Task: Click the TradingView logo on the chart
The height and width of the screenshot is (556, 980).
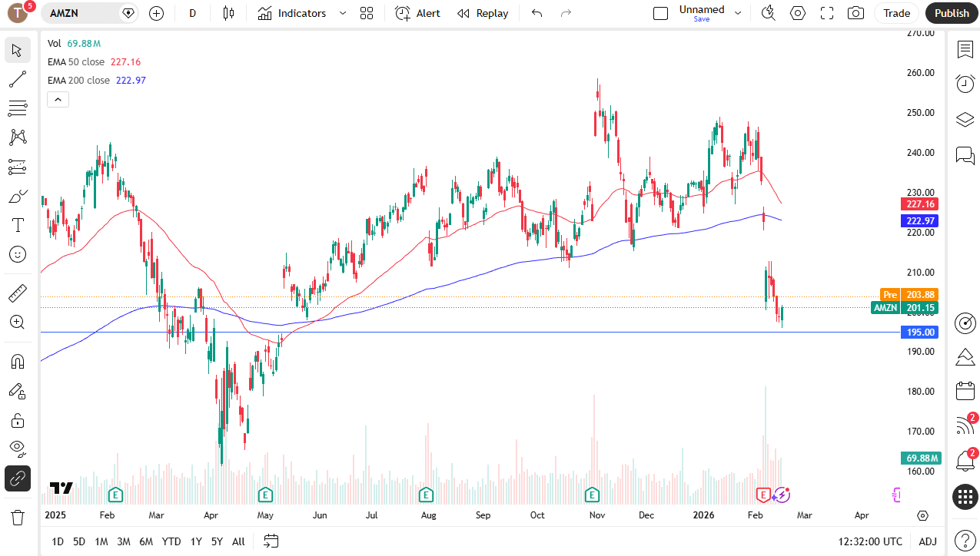Action: (61, 488)
